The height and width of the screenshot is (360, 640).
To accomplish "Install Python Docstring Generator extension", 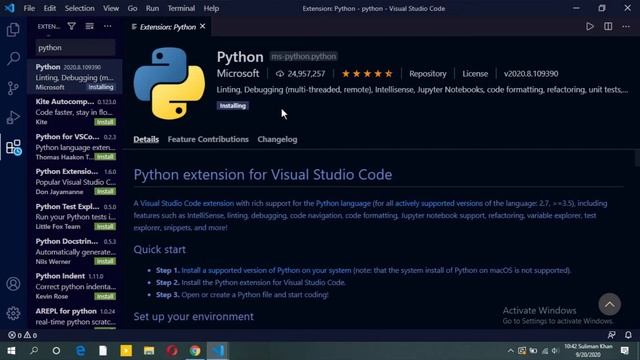I will pyautogui.click(x=105, y=261).
